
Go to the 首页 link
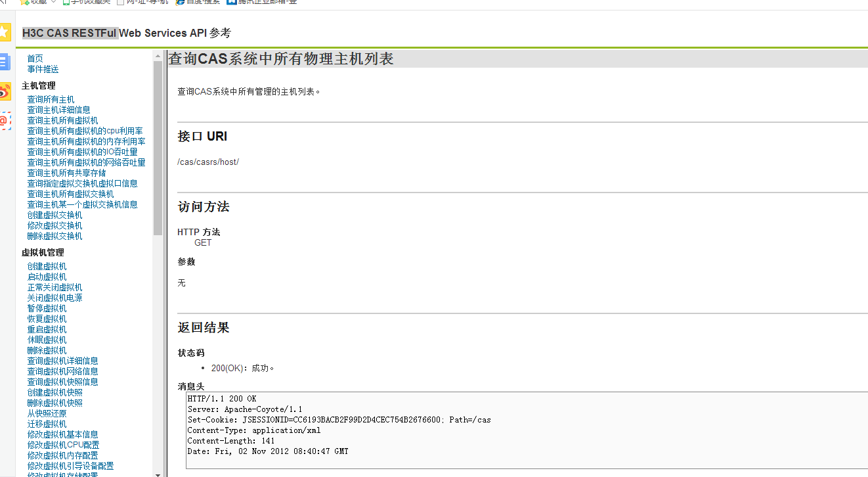coord(35,58)
